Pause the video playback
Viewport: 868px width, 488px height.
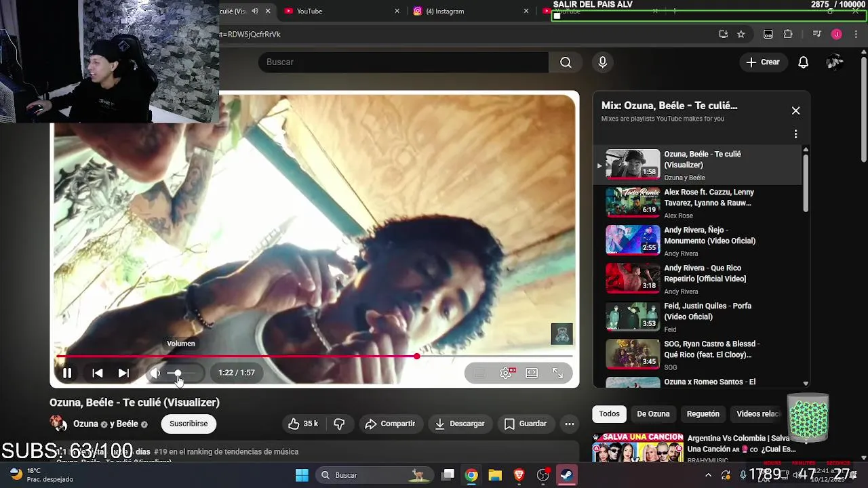click(x=67, y=373)
